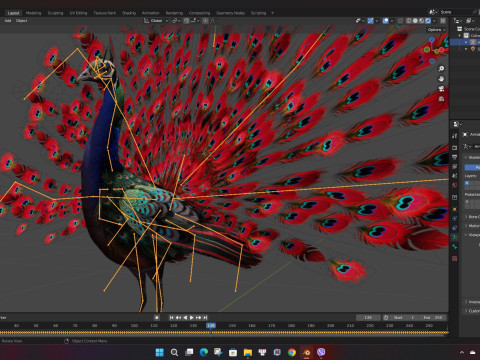Add a new workspace with plus icon
This screenshot has width=480, height=360.
coord(272,13)
